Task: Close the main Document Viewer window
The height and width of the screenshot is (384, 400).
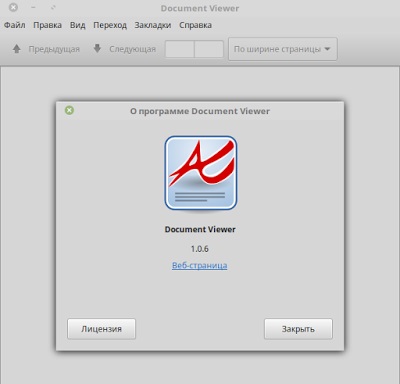Action: point(13,7)
